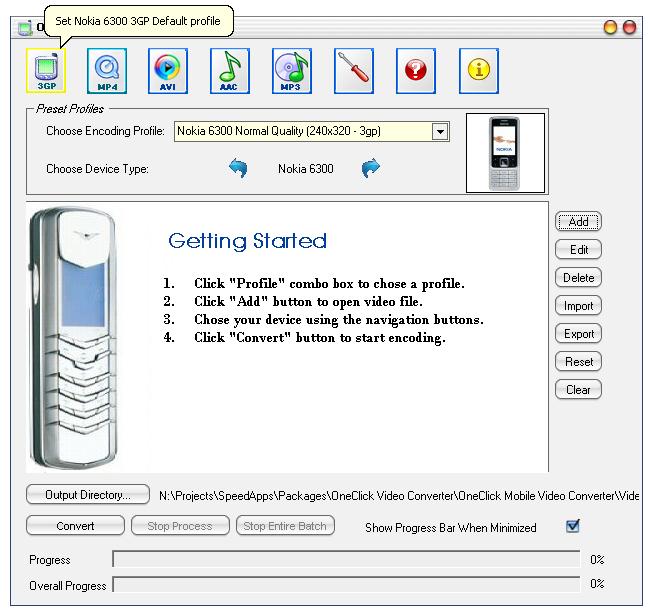The height and width of the screenshot is (610, 647).
Task: Click the Progress bar
Action: click(346, 559)
